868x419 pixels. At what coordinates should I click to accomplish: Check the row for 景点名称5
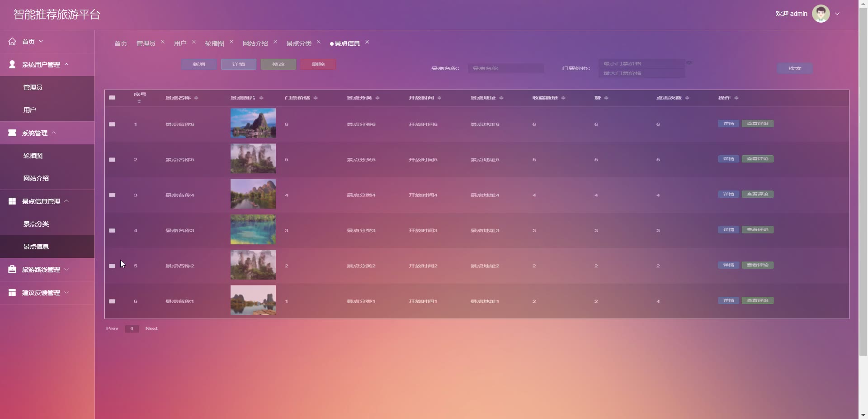pyautogui.click(x=112, y=160)
